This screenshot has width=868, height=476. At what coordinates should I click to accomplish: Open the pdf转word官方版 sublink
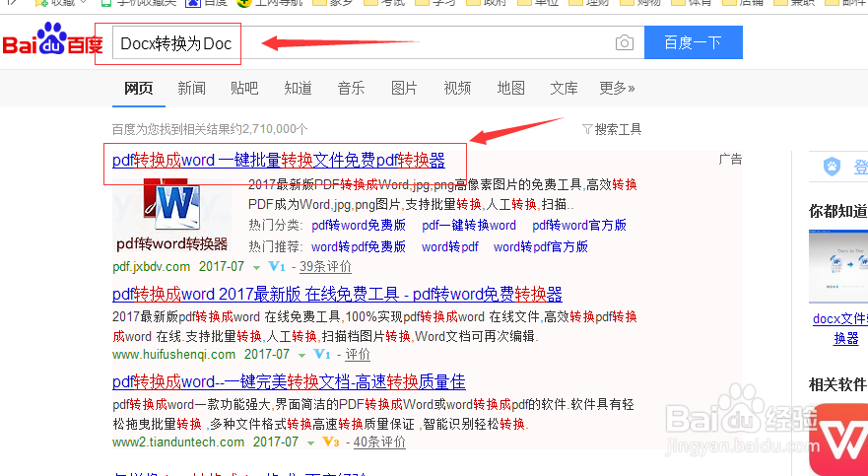579,226
